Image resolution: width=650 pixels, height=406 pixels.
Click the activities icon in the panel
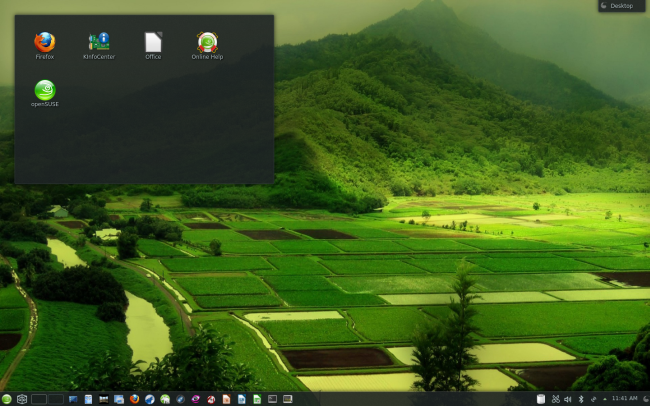click(22, 399)
